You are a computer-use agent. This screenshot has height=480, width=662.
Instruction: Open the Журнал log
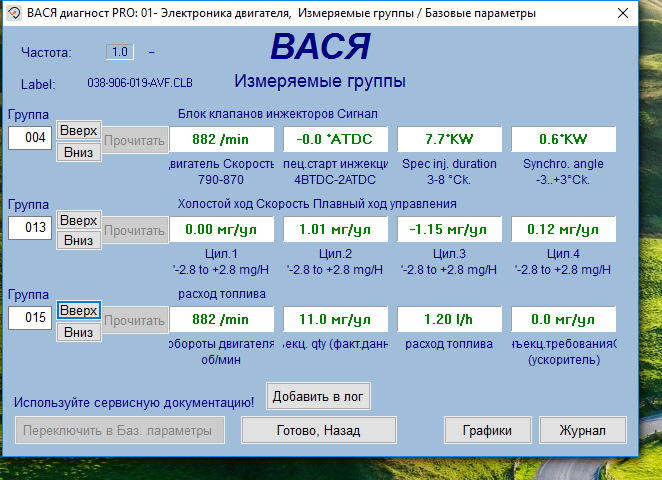tap(583, 430)
